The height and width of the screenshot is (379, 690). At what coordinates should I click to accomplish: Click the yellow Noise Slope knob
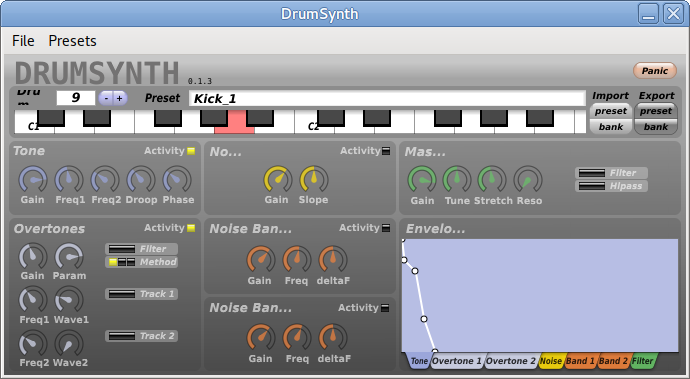point(314,180)
